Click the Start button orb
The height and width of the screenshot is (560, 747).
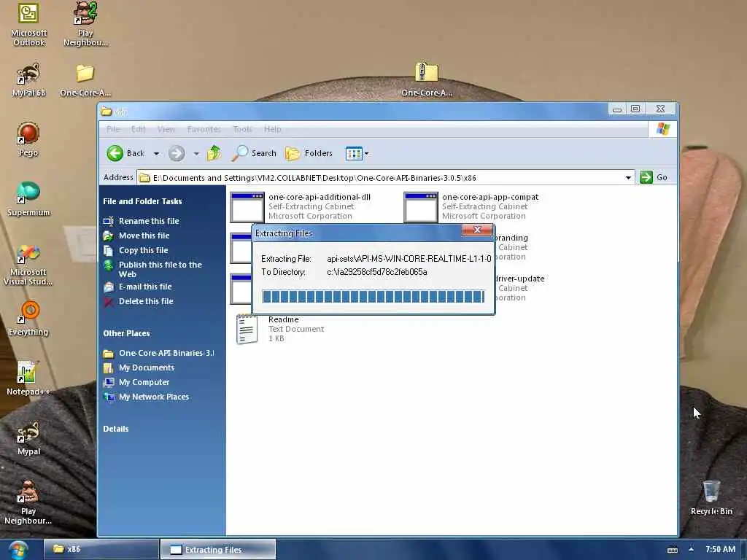point(18,550)
